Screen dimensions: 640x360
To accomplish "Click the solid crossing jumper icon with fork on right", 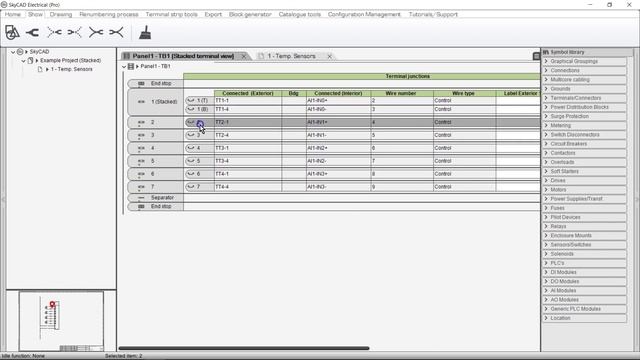I will 96,32.
